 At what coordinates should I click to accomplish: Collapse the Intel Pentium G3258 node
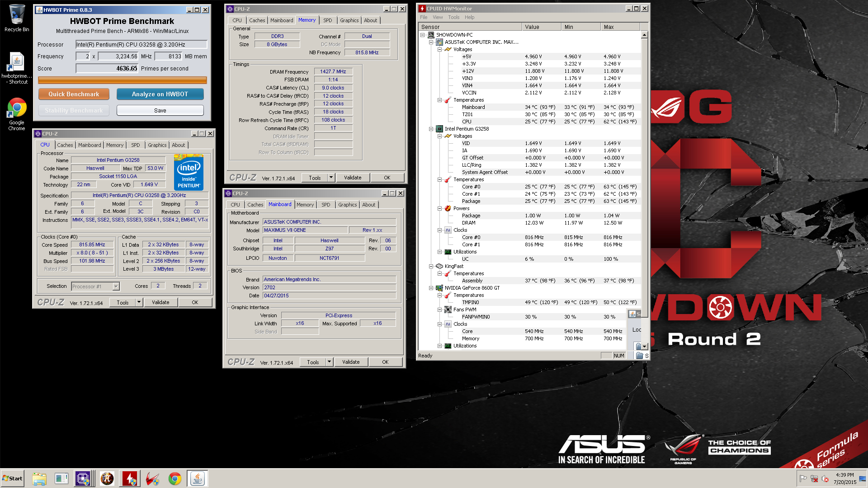[431, 129]
